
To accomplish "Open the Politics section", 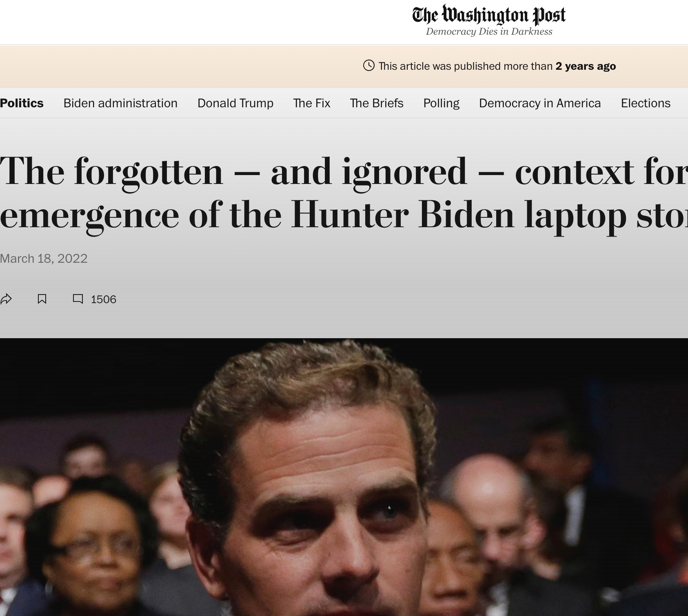I will 22,103.
